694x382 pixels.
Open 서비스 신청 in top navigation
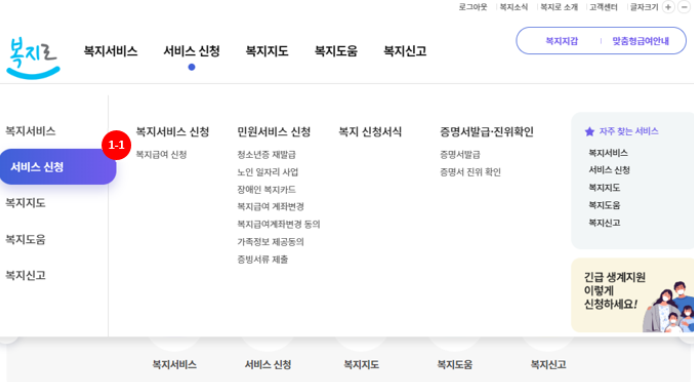pyautogui.click(x=192, y=51)
